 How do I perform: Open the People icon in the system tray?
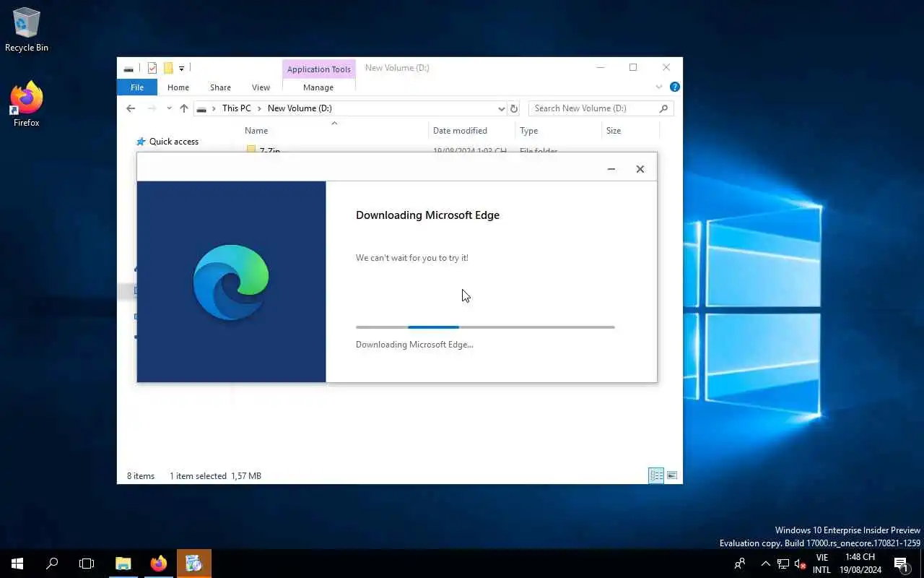click(x=740, y=564)
